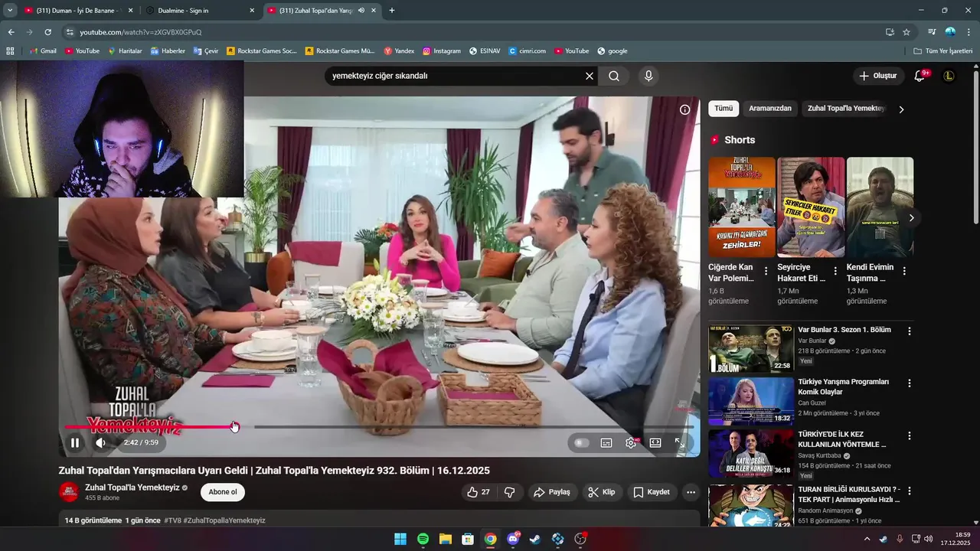This screenshot has width=980, height=551.
Task: Open the Chrome apps grid icon
Action: pyautogui.click(x=10, y=51)
